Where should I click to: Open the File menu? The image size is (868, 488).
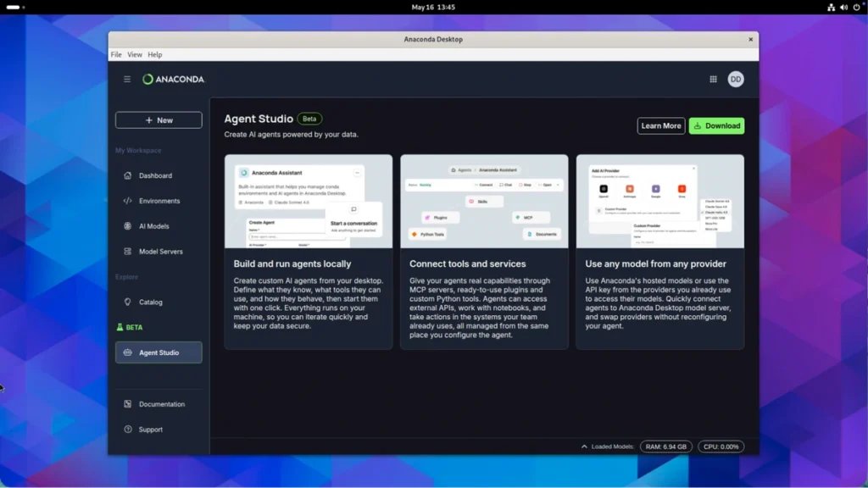[116, 55]
